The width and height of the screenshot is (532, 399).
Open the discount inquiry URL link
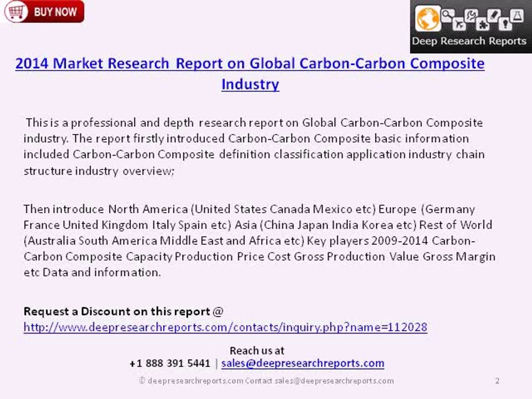coord(226,327)
